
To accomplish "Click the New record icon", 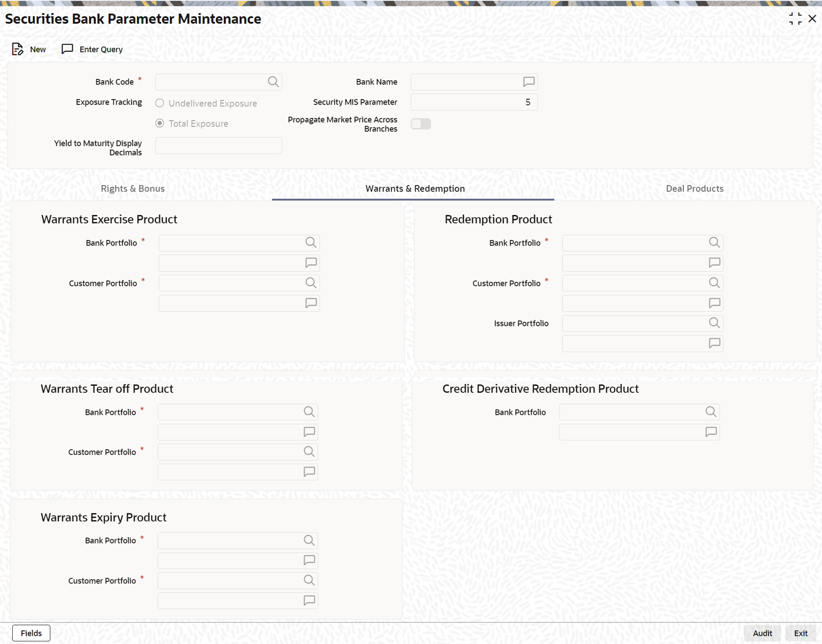I will pyautogui.click(x=18, y=49).
